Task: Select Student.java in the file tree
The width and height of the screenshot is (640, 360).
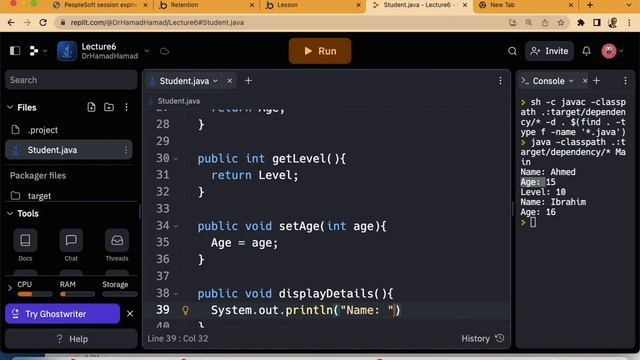Action: [69, 150]
